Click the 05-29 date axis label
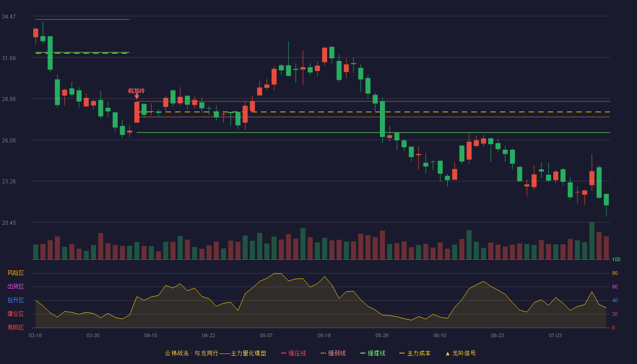The width and height of the screenshot is (637, 364). [382, 335]
